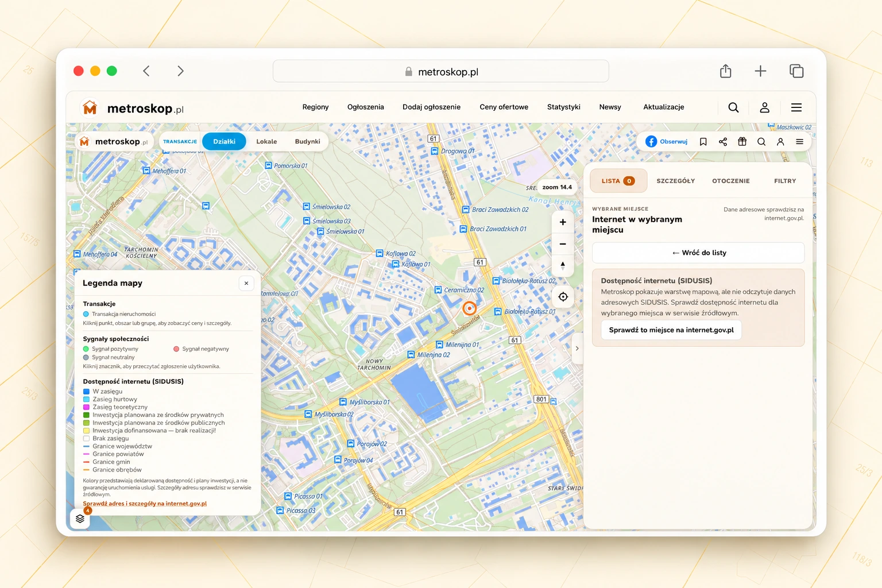The image size is (882, 588).
Task: Click the W zasięgu blue legend swatch
Action: pos(86,392)
